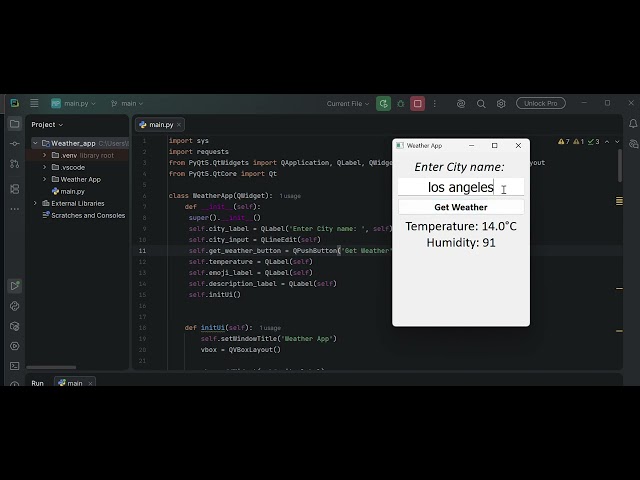Click the Unlock Pro button
Viewport: 640px width, 480px height.
tap(541, 103)
